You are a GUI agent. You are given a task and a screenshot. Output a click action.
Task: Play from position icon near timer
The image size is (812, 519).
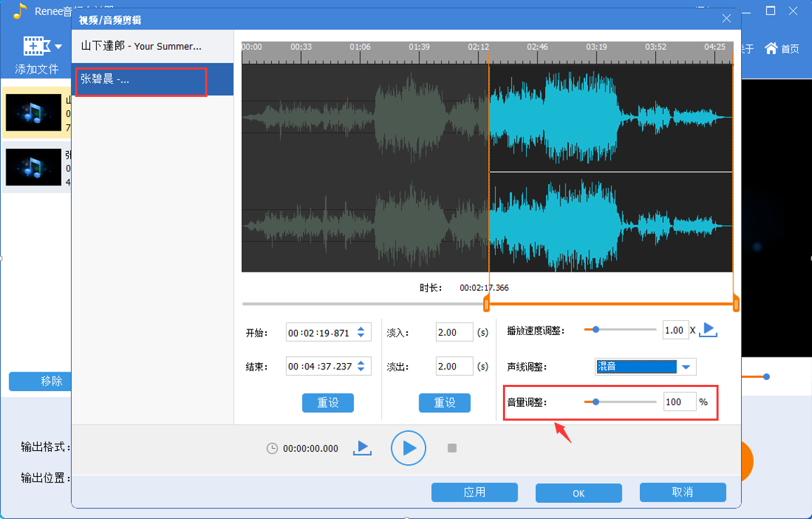362,448
